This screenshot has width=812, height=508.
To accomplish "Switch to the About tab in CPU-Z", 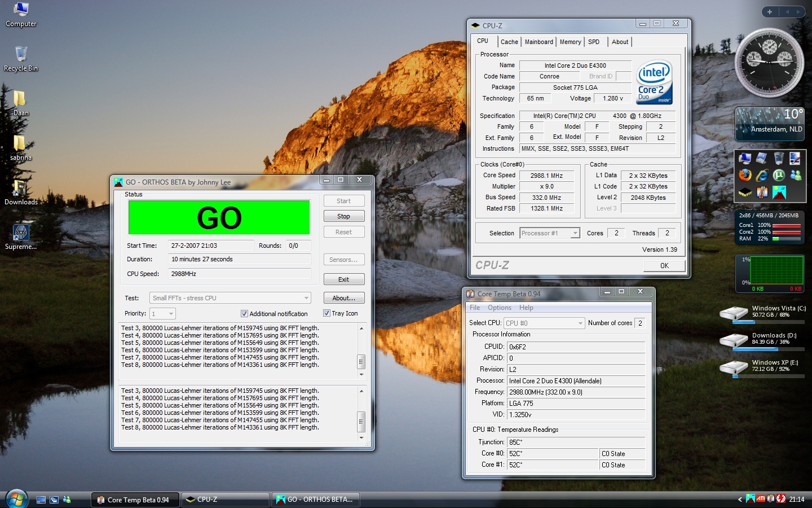I will point(620,42).
